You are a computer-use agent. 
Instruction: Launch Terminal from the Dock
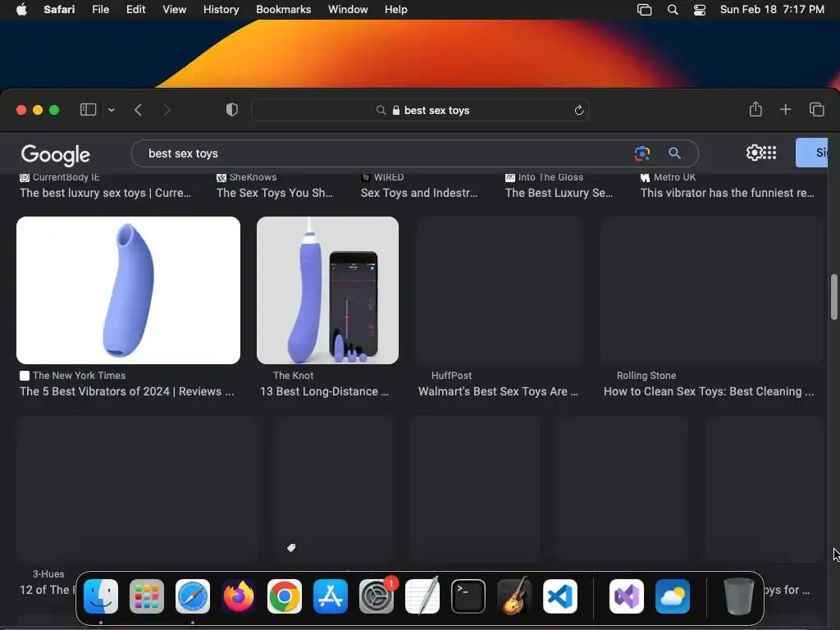(468, 596)
